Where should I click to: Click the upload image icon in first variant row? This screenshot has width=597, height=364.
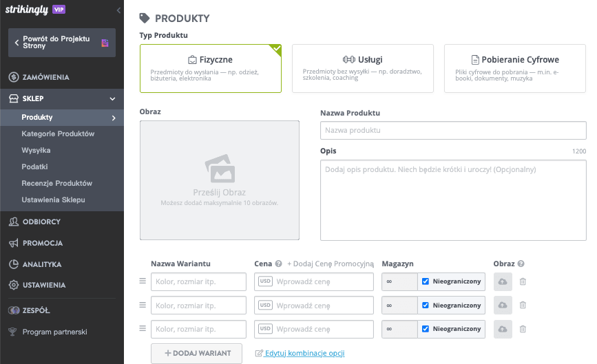tap(503, 282)
